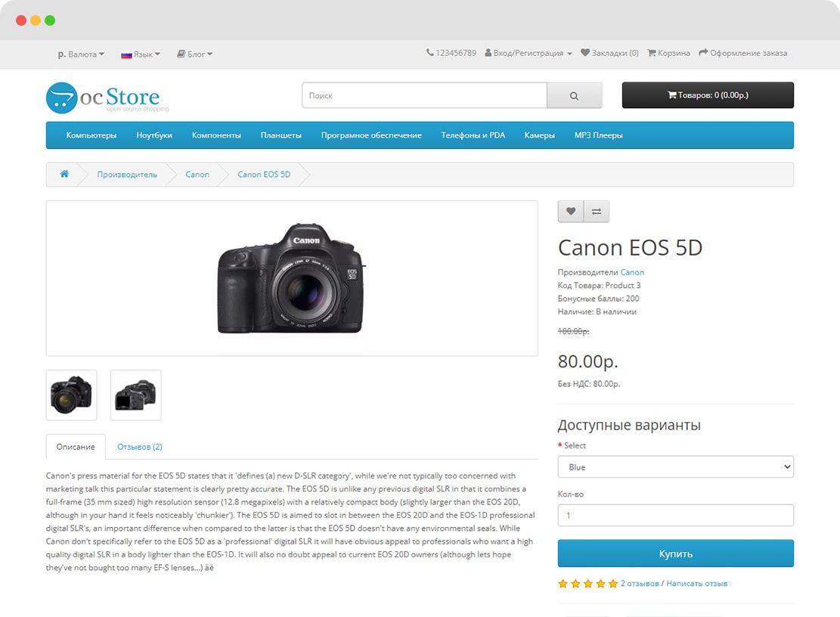Add product to wishlist with heart icon
The width and height of the screenshot is (840, 617).
(571, 211)
